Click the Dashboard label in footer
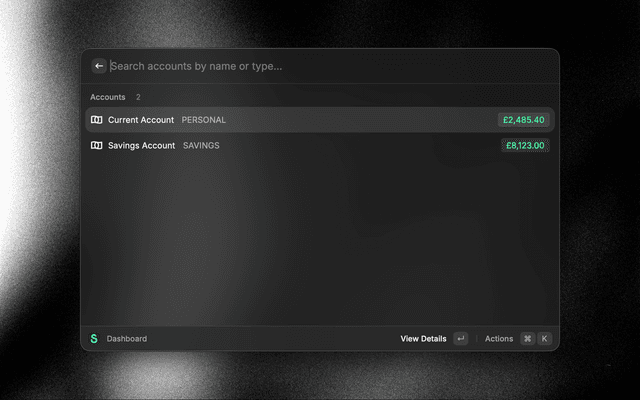Viewport: 640px width, 400px height. [x=127, y=339]
